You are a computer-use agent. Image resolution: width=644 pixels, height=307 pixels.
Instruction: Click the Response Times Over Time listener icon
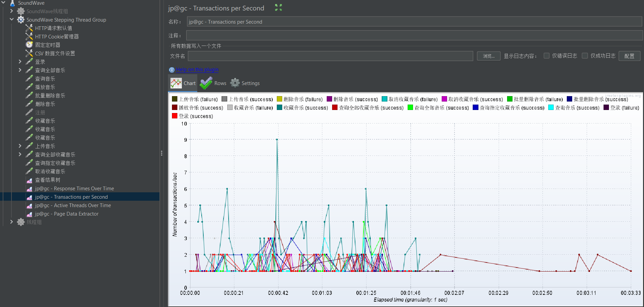[x=29, y=189]
